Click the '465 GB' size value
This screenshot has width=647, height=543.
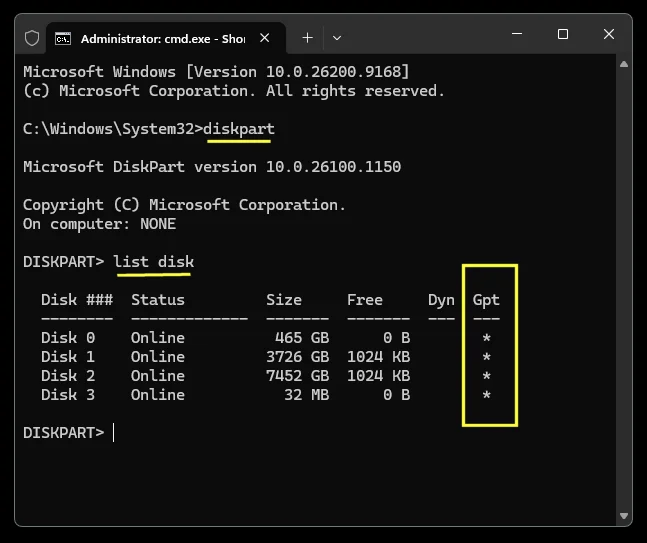tap(302, 338)
